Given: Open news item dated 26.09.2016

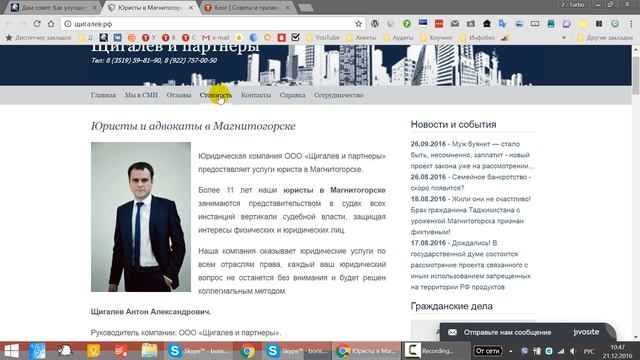Looking at the screenshot, I should coord(472,155).
